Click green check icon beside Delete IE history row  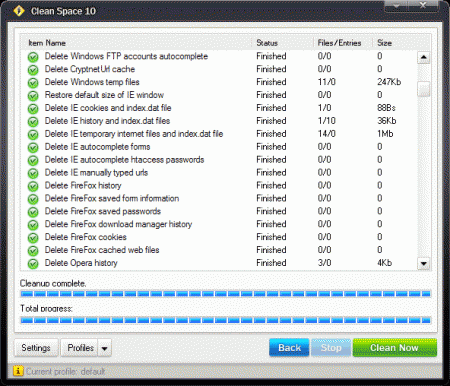coord(33,122)
